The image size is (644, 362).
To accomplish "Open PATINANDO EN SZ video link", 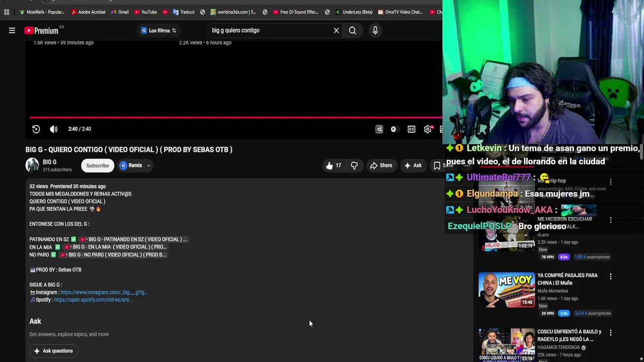I will click(134, 239).
